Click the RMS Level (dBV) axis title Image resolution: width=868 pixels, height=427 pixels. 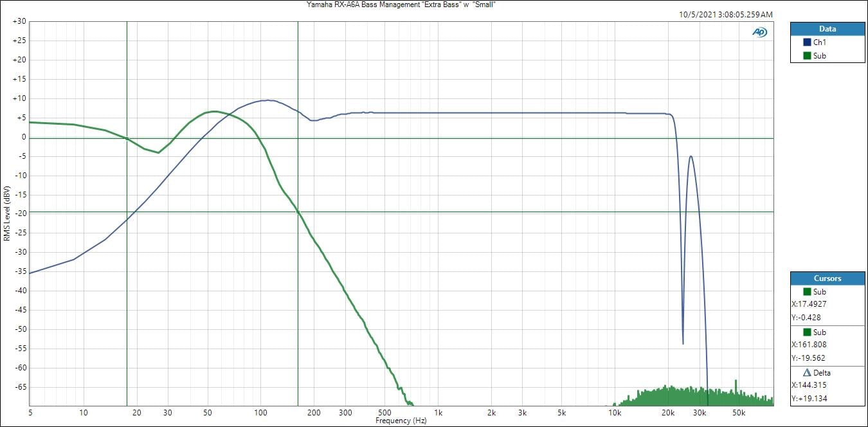coord(6,213)
